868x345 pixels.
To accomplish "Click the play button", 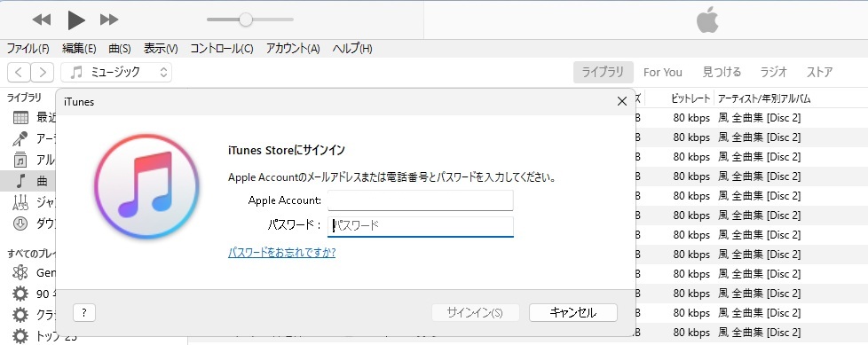I will [x=76, y=20].
